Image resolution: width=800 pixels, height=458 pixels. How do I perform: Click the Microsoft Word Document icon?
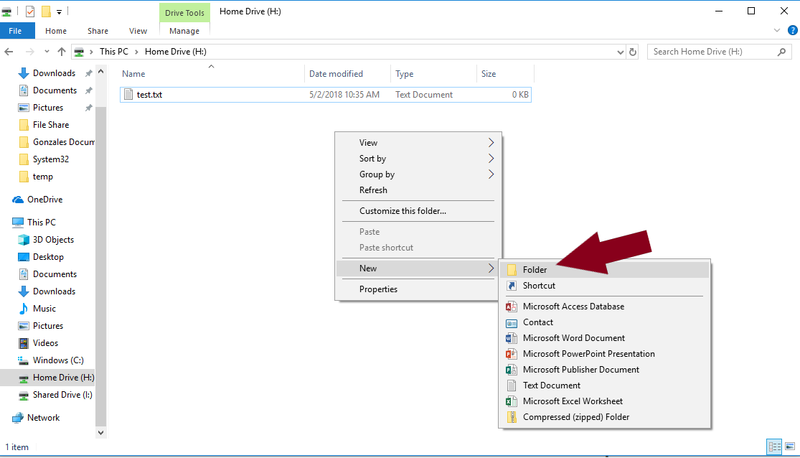point(511,338)
